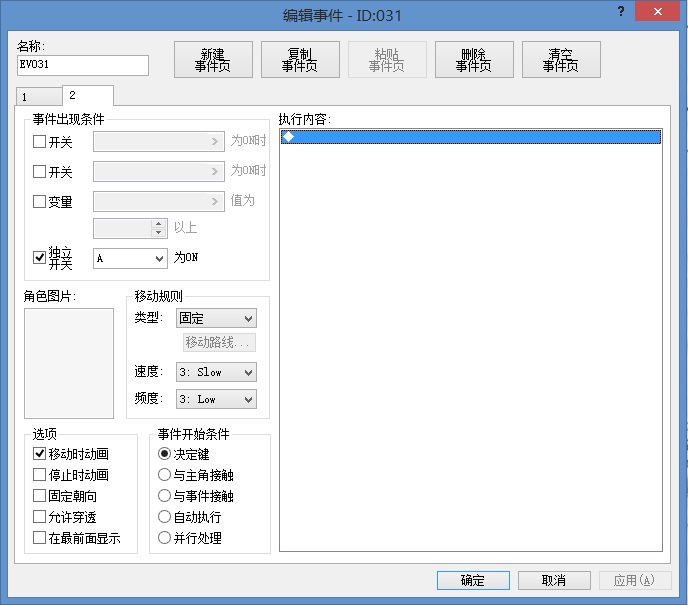Click the 角色图片 graphic box
Screen dimensions: 688x605
(x=69, y=363)
